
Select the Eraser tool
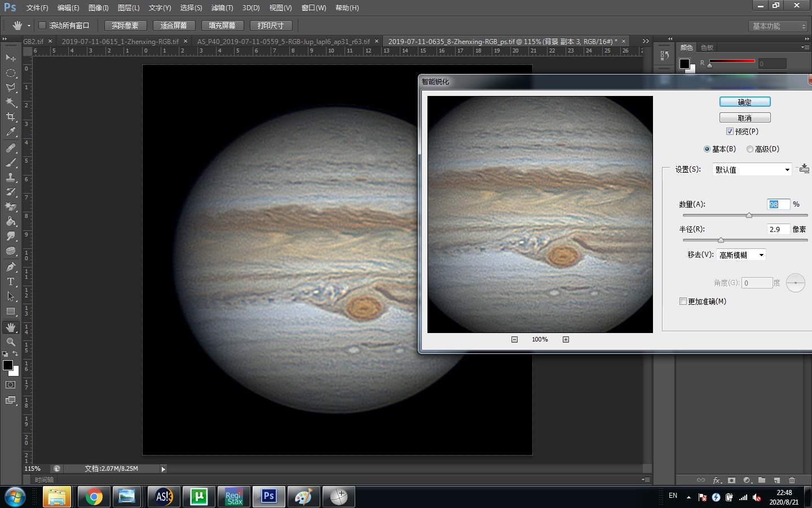tap(11, 207)
